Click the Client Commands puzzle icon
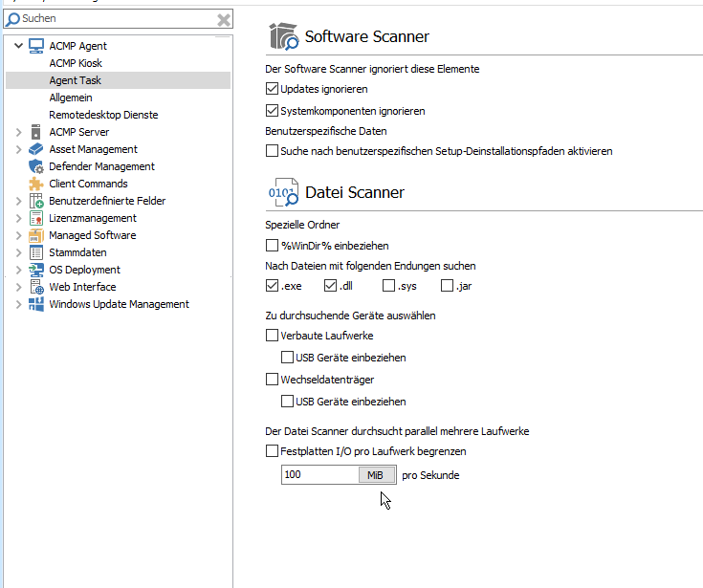 pos(36,184)
